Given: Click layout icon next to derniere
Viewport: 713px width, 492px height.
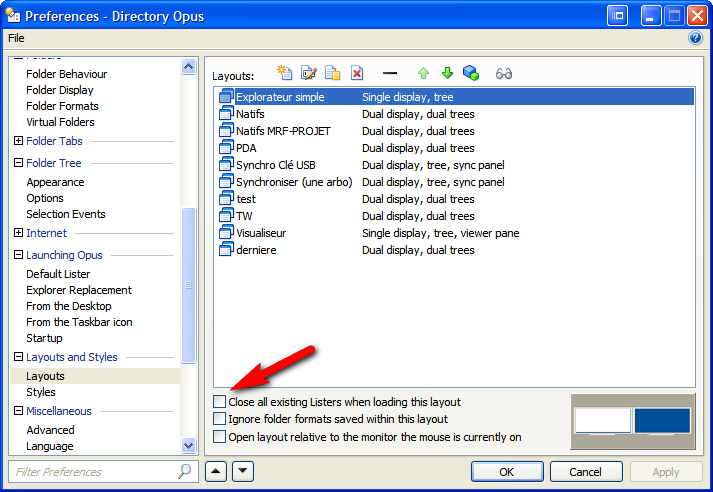Looking at the screenshot, I should [x=226, y=249].
